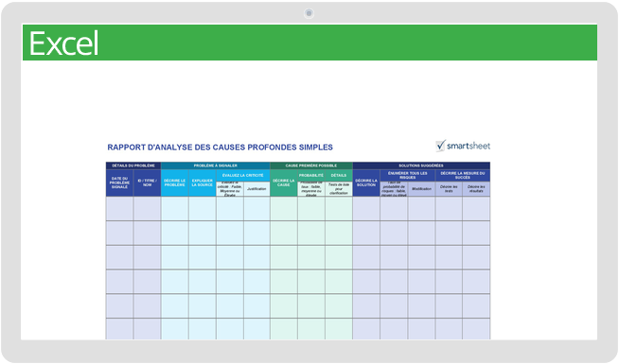Click the webcam dot on the bezel
619x364 pixels.
309,13
